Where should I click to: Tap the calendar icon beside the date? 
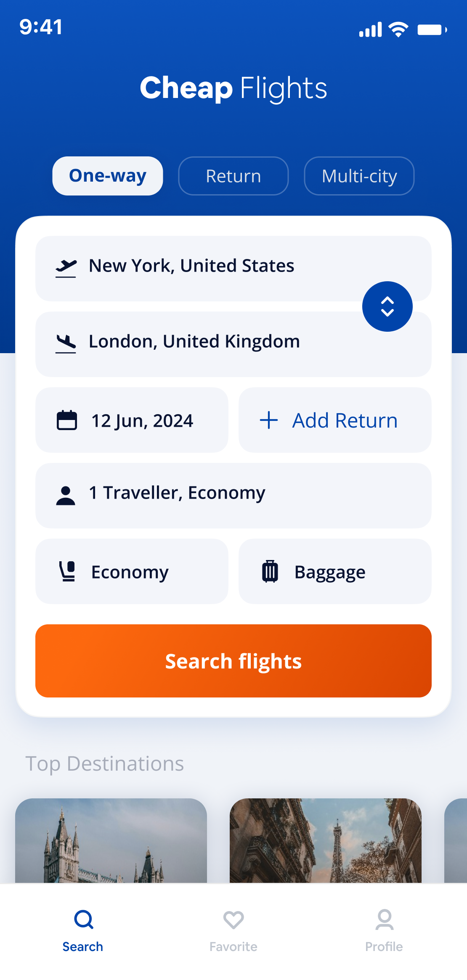tap(67, 420)
